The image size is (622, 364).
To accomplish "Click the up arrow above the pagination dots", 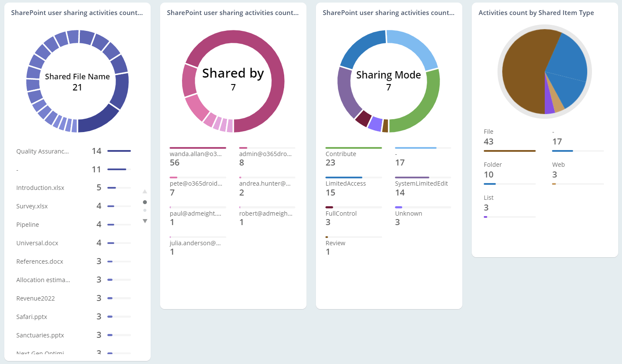I will (145, 191).
